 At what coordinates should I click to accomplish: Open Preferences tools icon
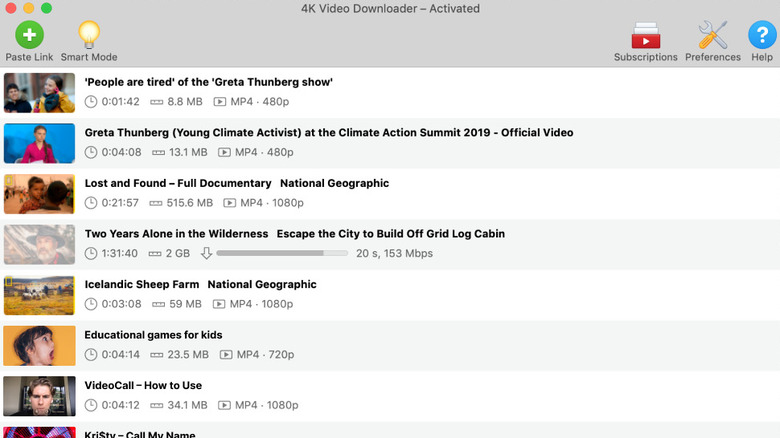click(712, 36)
